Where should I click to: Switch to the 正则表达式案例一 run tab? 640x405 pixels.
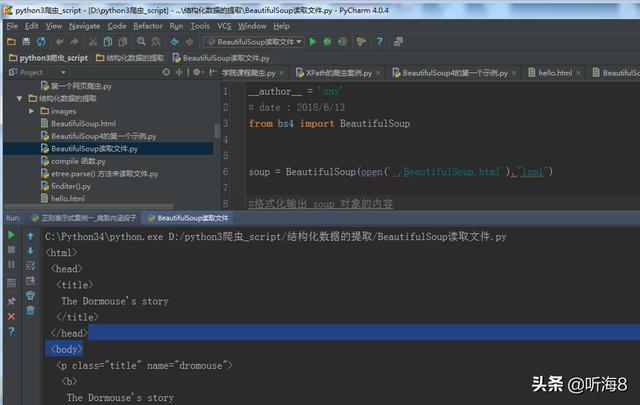pyautogui.click(x=84, y=218)
